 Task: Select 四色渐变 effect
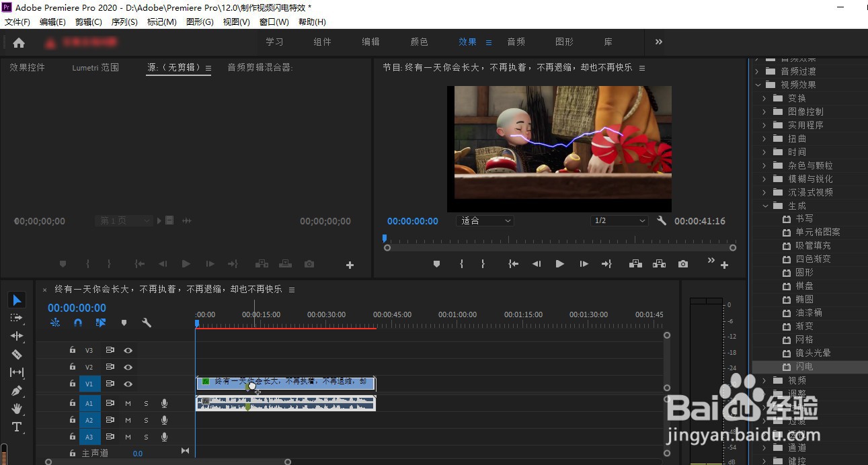813,259
